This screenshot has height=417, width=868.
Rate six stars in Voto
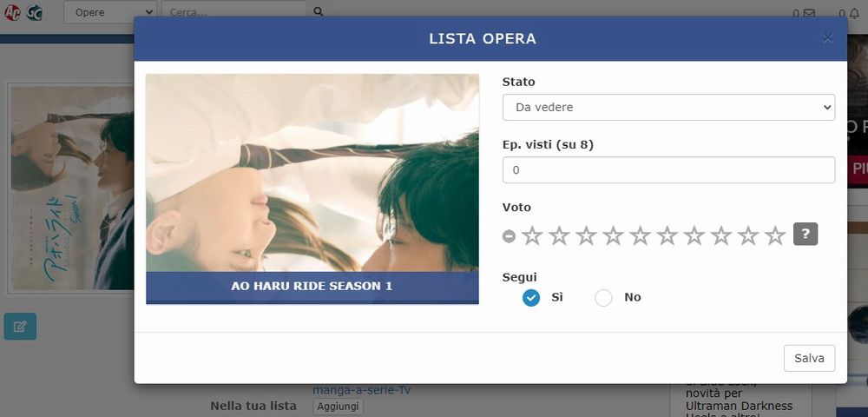click(667, 235)
